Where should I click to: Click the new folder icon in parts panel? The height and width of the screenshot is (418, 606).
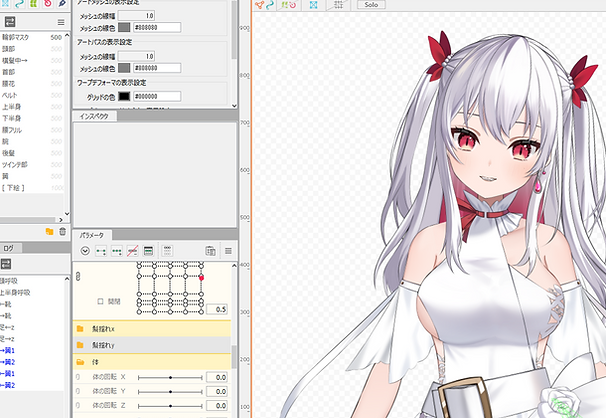pos(49,231)
